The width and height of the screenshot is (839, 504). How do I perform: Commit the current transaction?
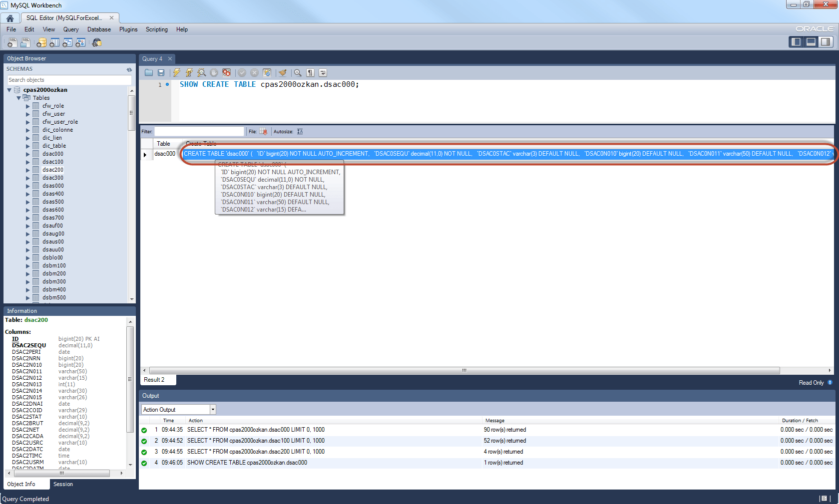tap(242, 73)
